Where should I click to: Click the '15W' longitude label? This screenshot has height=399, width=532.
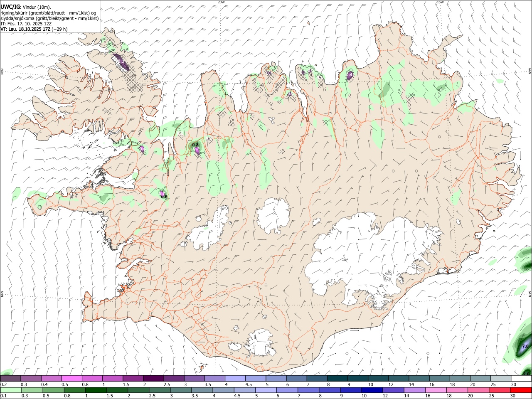pos(440,2)
